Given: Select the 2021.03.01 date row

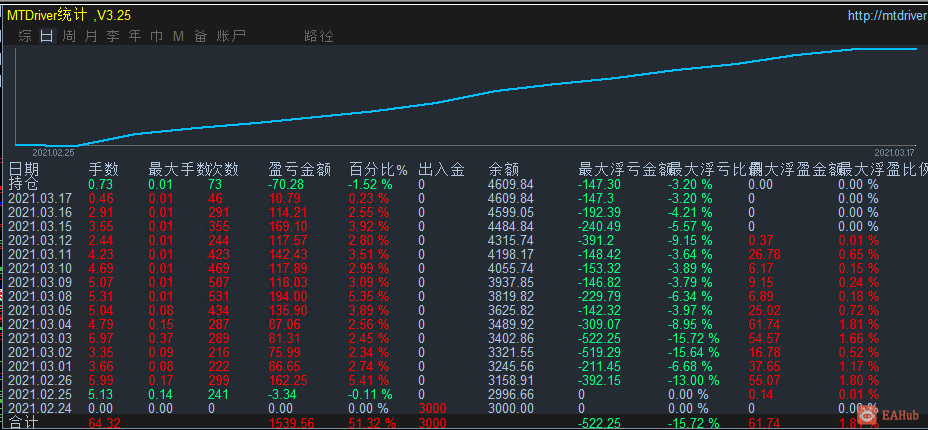Looking at the screenshot, I should pos(40,366).
